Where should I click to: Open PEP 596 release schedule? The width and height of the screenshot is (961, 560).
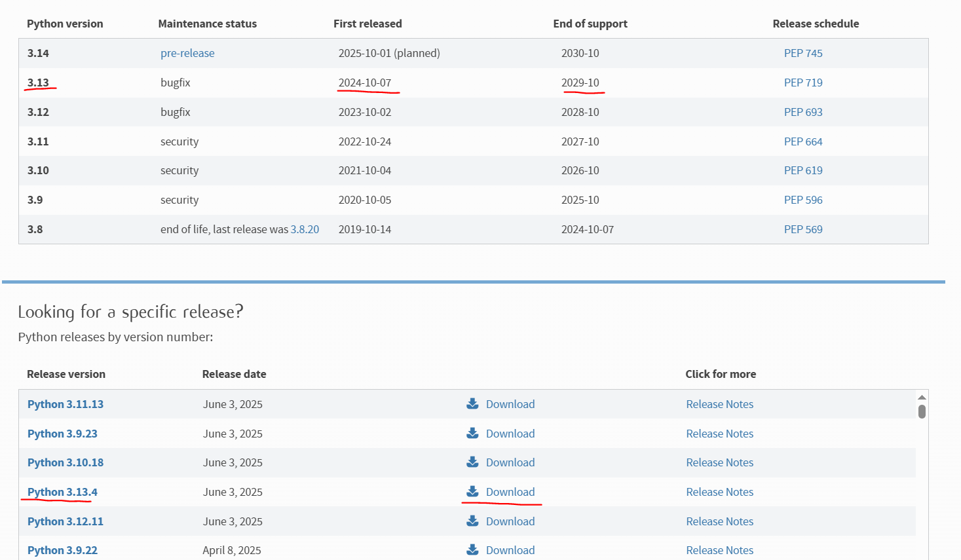point(803,200)
